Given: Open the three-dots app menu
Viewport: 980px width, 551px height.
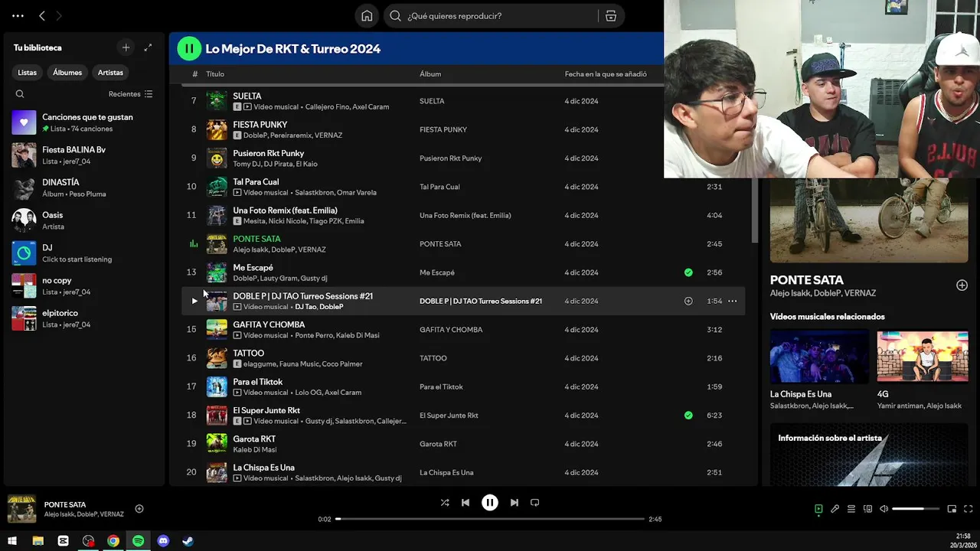Looking at the screenshot, I should 18,16.
